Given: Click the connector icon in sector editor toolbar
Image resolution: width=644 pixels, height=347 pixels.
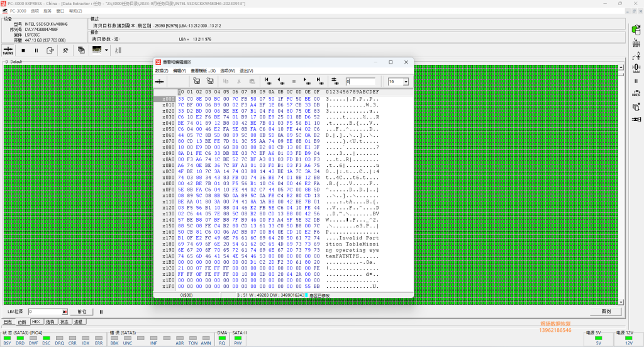Looking at the screenshot, I should [x=159, y=81].
